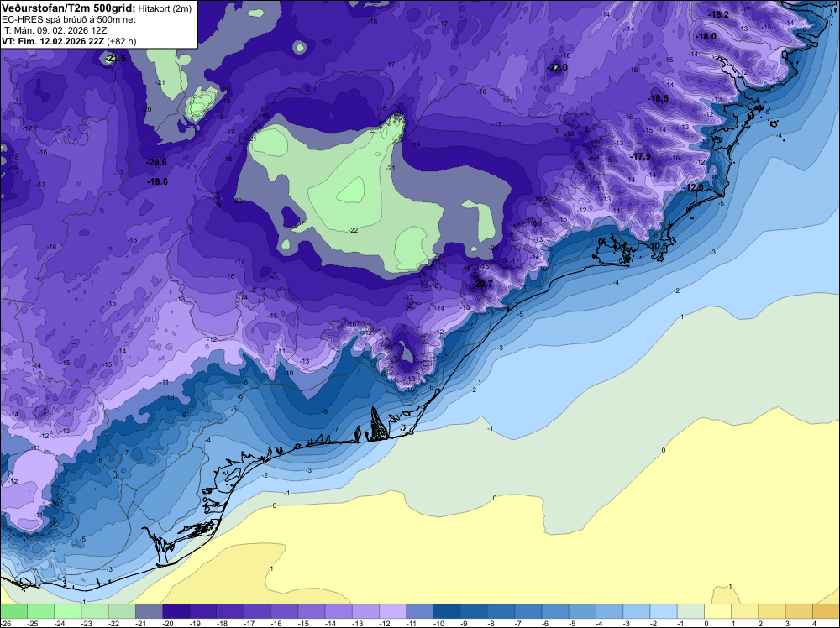This screenshot has width=840, height=628.
Task: Select legend swatch between -26 and -25
Action: click(14, 611)
